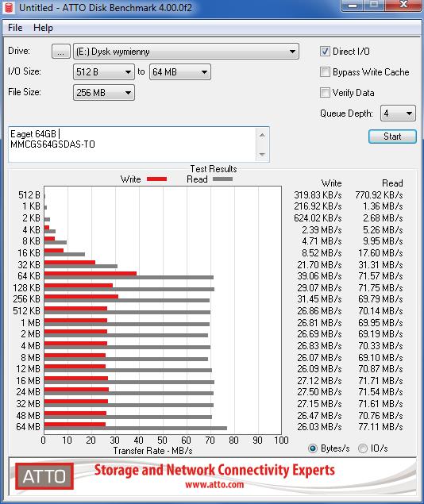The image size is (424, 504).
Task: Click the 2 KB write value 624.02 KB/s
Action: [318, 218]
